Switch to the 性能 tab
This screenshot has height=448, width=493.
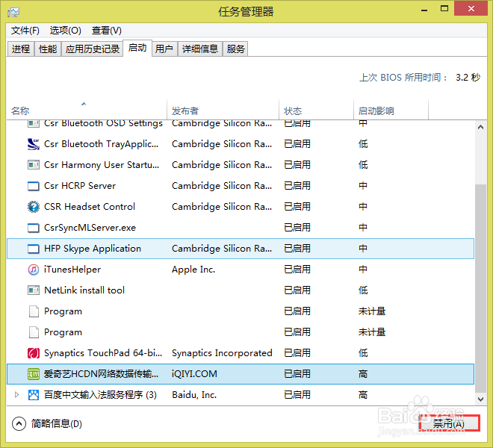click(x=48, y=49)
